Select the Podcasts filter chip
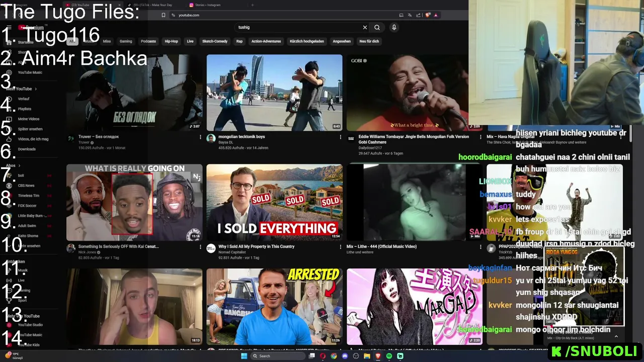 (148, 41)
